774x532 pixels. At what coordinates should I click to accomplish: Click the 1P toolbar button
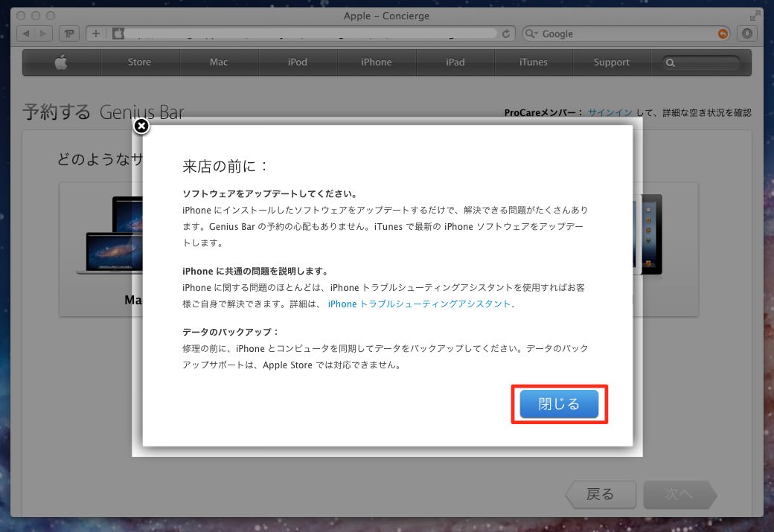pyautogui.click(x=69, y=33)
